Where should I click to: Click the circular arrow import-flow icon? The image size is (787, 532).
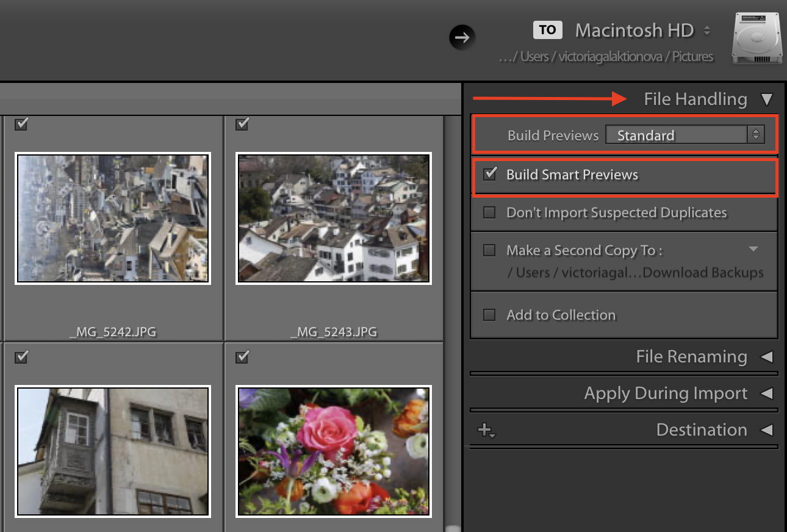(x=462, y=37)
